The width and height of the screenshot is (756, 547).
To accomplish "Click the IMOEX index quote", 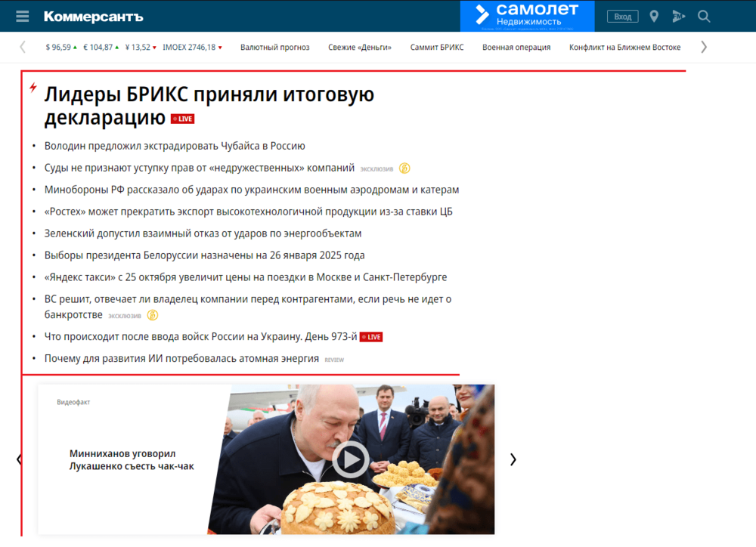I will (x=192, y=48).
